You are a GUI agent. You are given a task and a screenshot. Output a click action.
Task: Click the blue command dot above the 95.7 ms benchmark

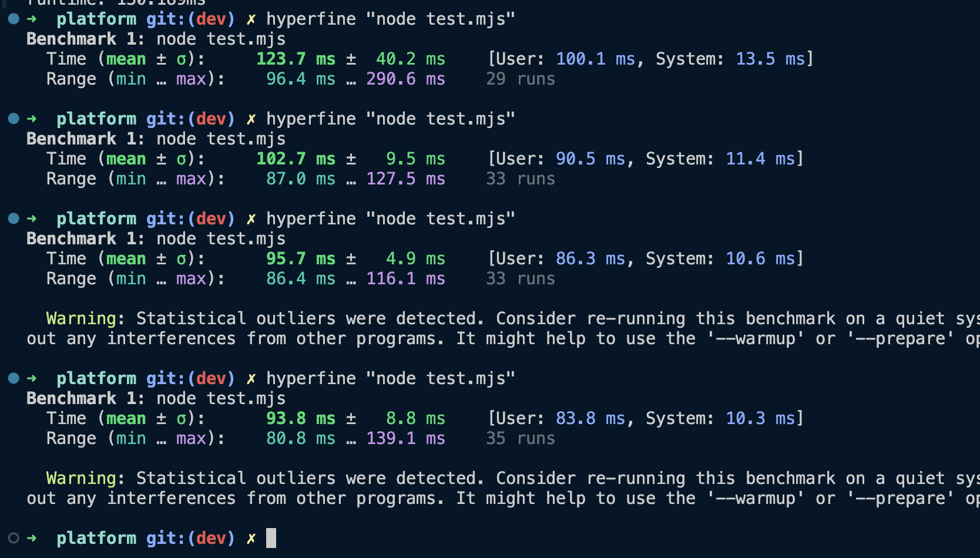(14, 219)
